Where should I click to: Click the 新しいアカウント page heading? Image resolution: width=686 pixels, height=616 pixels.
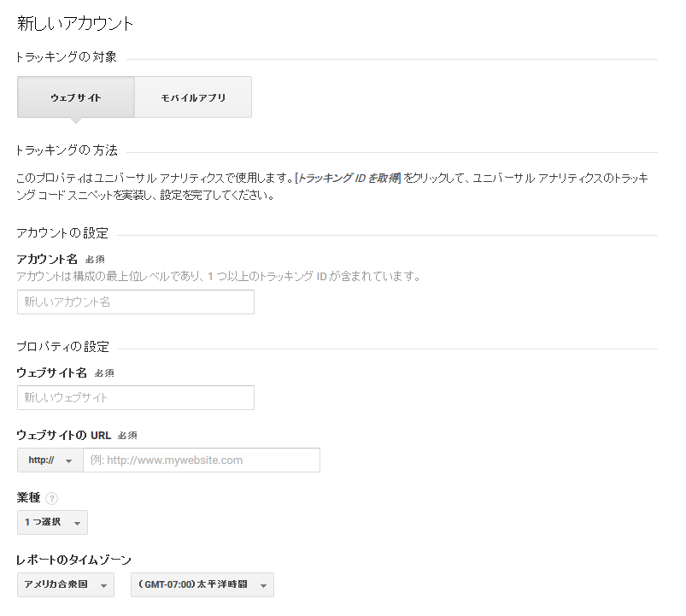[x=75, y=24]
